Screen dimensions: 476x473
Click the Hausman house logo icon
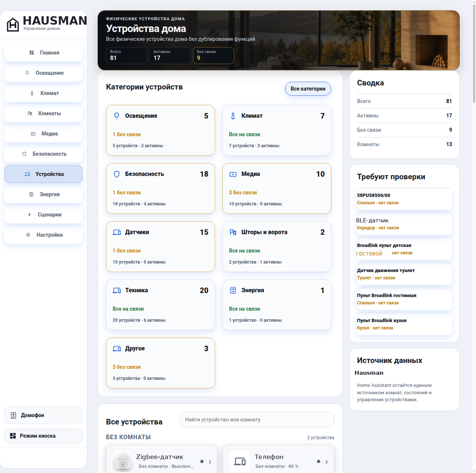(x=13, y=25)
